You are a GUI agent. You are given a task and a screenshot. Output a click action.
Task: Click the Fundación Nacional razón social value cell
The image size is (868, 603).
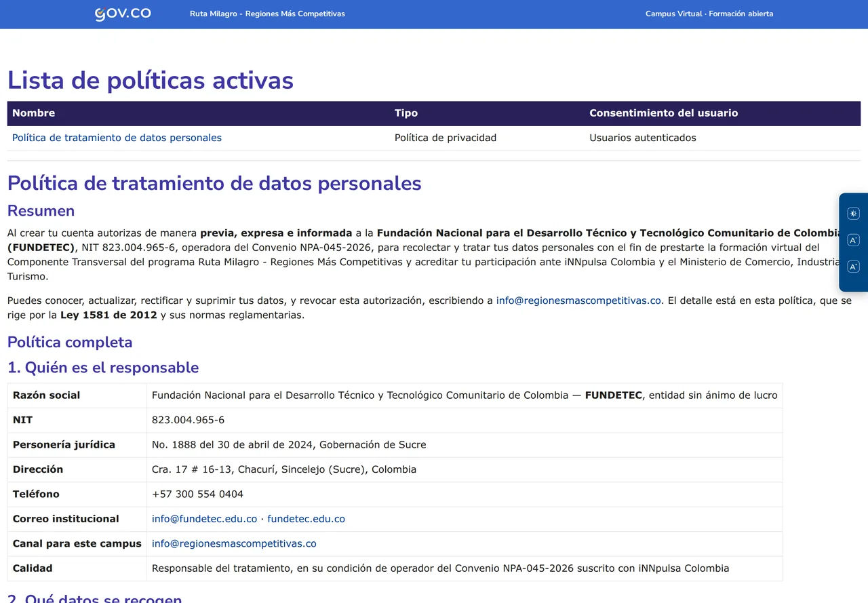click(465, 395)
